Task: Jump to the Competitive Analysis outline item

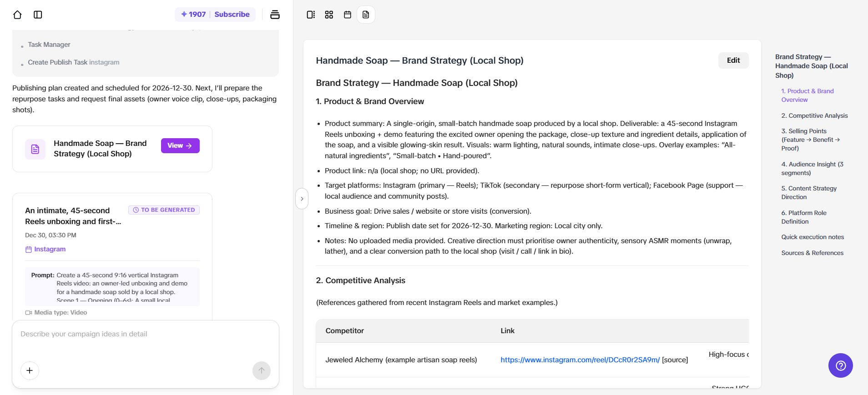Action: (814, 115)
